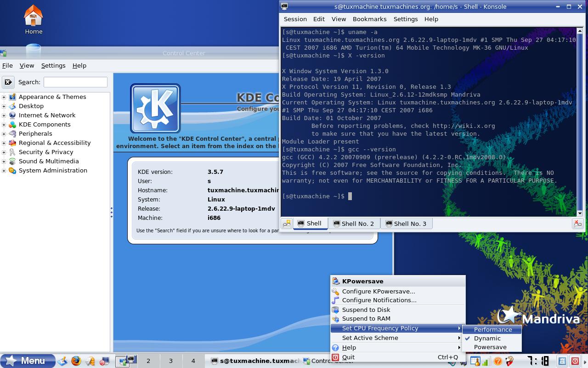Select Performance CPU frequency policy
The height and width of the screenshot is (368, 588).
(x=492, y=329)
